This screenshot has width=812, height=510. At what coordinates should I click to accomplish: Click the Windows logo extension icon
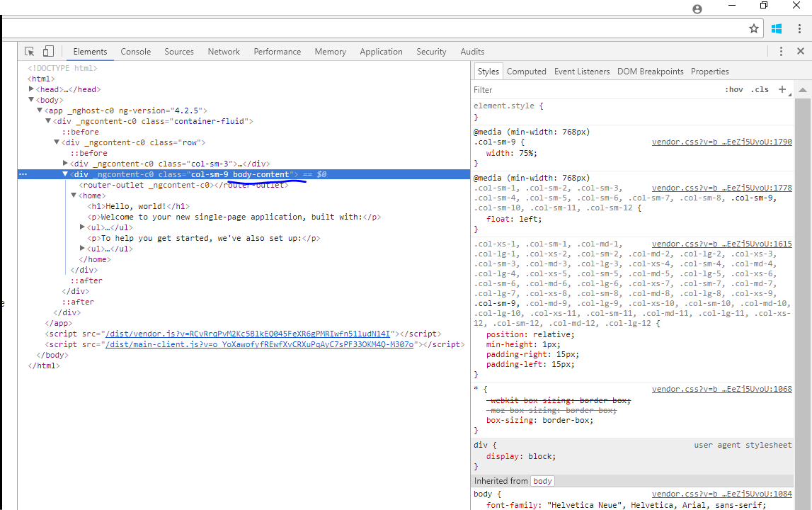[777, 28]
